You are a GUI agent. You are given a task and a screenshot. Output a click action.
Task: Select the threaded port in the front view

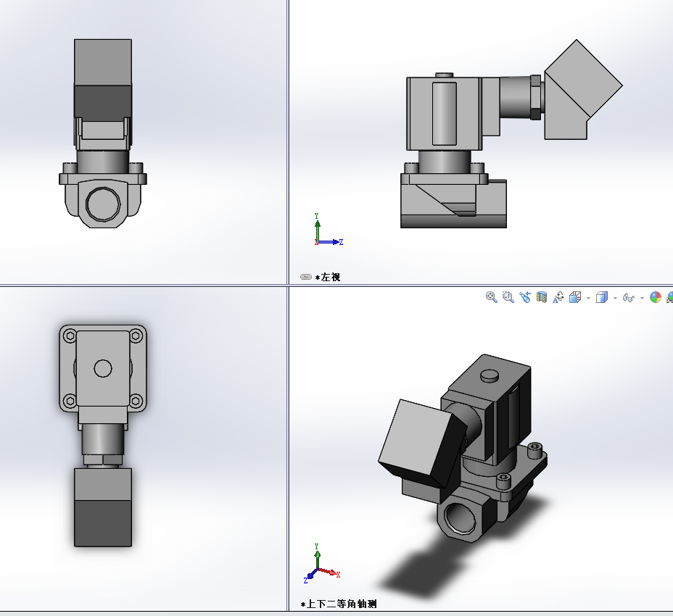pyautogui.click(x=103, y=204)
